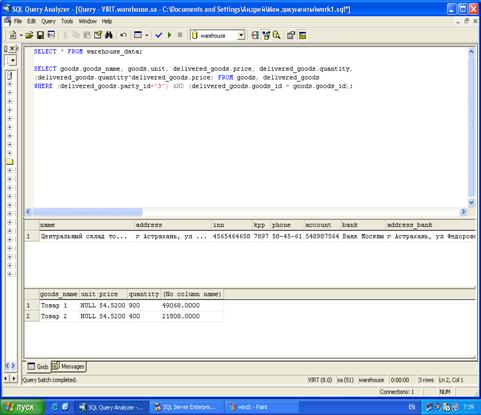Open the Tools menu

click(x=67, y=21)
